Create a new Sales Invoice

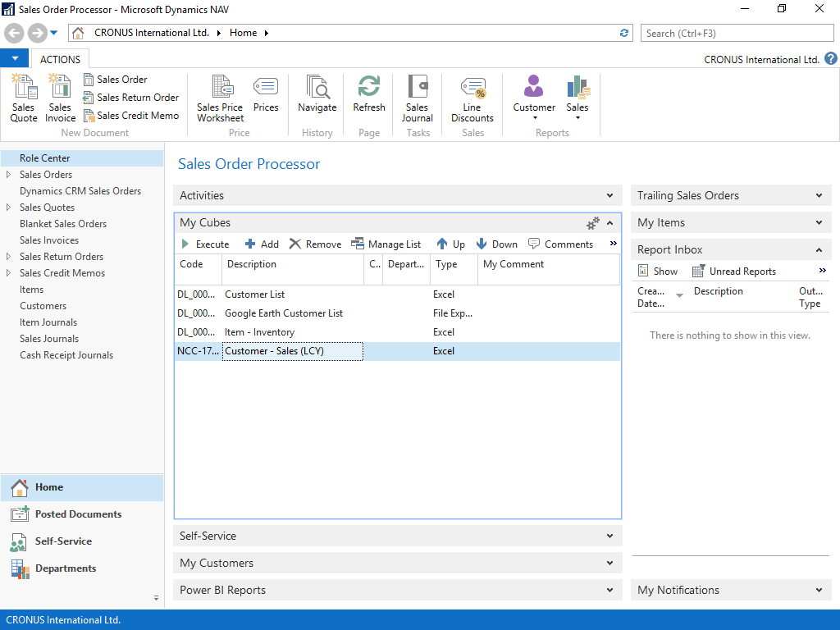click(60, 98)
